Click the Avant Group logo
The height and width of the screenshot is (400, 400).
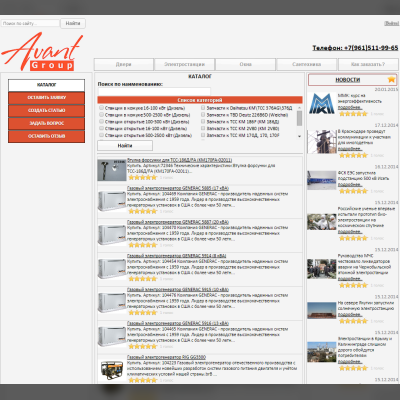pos(42,52)
